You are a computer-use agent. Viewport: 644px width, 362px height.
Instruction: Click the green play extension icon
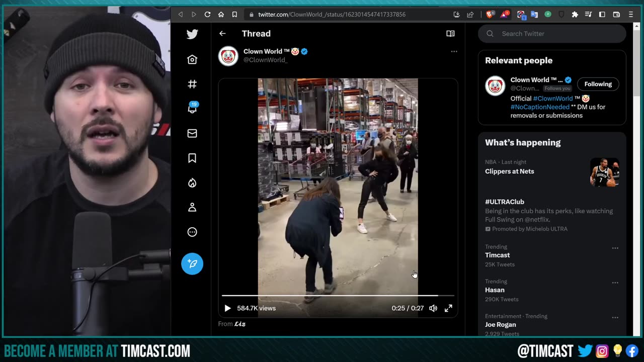[x=548, y=15]
